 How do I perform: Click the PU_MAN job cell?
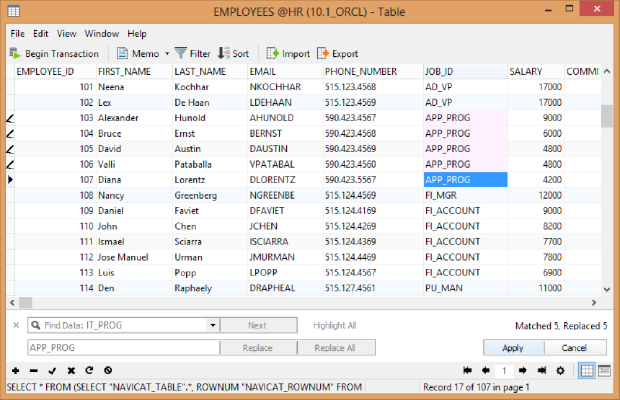click(465, 288)
